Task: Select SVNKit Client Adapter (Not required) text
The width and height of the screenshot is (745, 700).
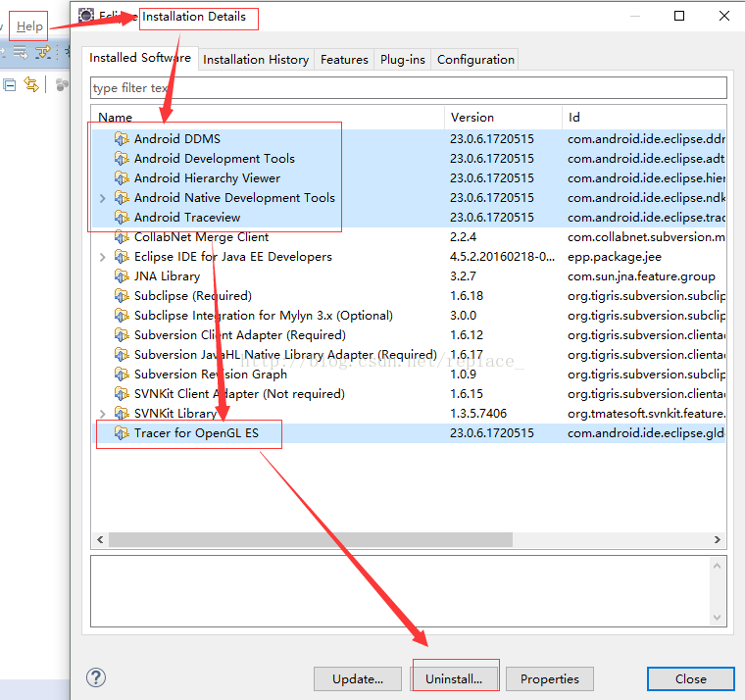Action: pos(239,394)
